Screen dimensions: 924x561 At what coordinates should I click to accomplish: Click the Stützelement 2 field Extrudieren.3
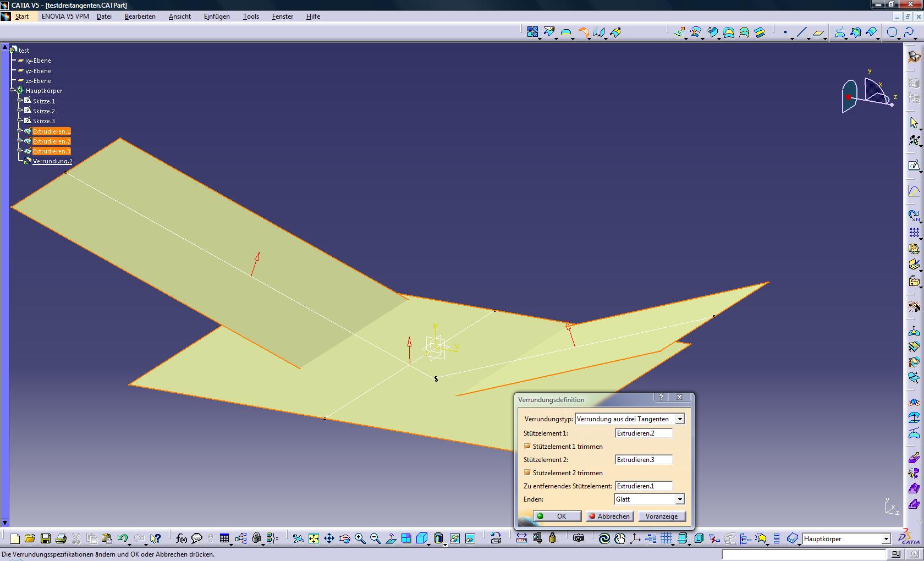(643, 460)
